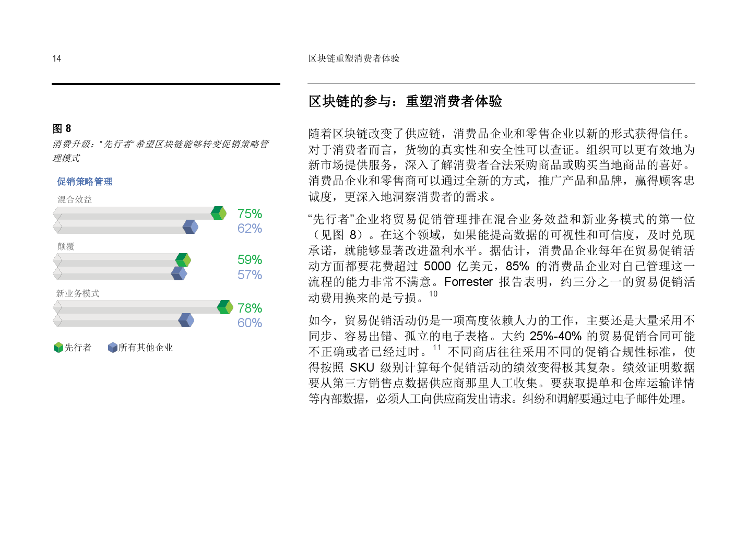747x560 pixels.
Task: Click blue hexagon marker on 新业务模式 60% bar
Action: click(186, 320)
